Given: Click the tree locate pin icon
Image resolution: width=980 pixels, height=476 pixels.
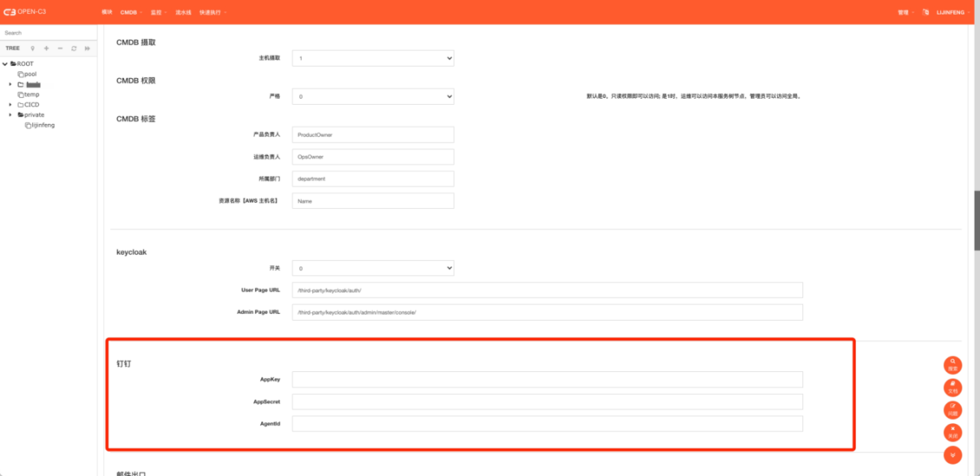Looking at the screenshot, I should coord(33,48).
